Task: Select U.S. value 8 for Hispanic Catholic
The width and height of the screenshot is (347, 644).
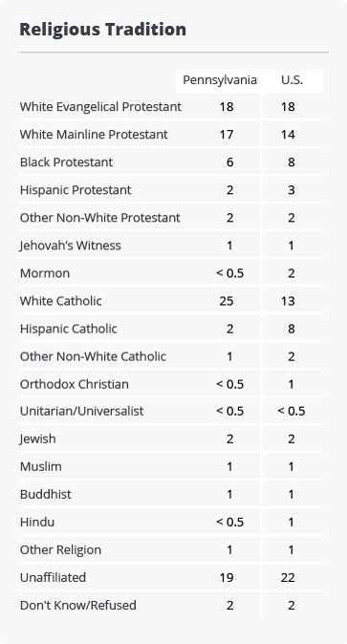Action: 292,329
